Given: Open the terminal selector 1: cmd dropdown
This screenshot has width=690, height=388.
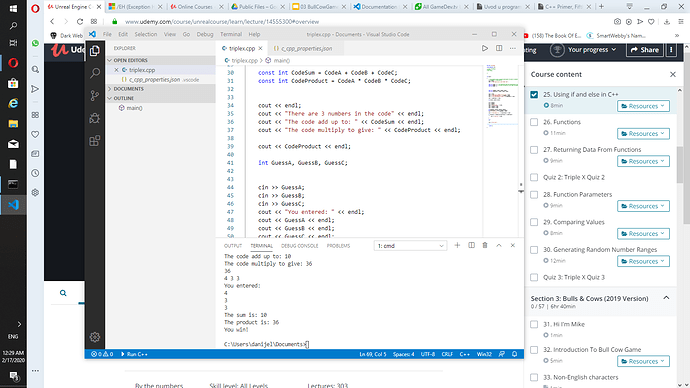Looking at the screenshot, I should click(x=410, y=246).
